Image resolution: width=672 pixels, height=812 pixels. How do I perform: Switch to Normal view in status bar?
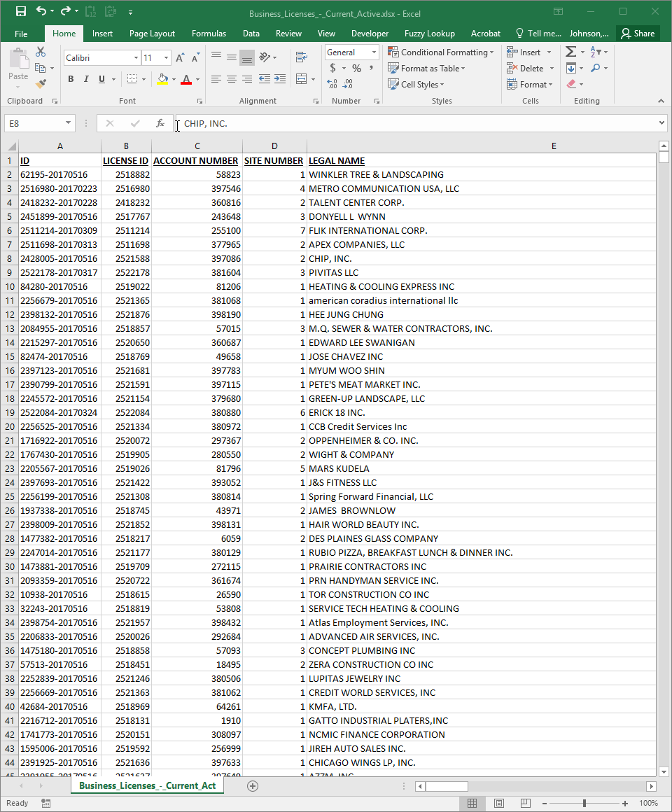coord(472,803)
